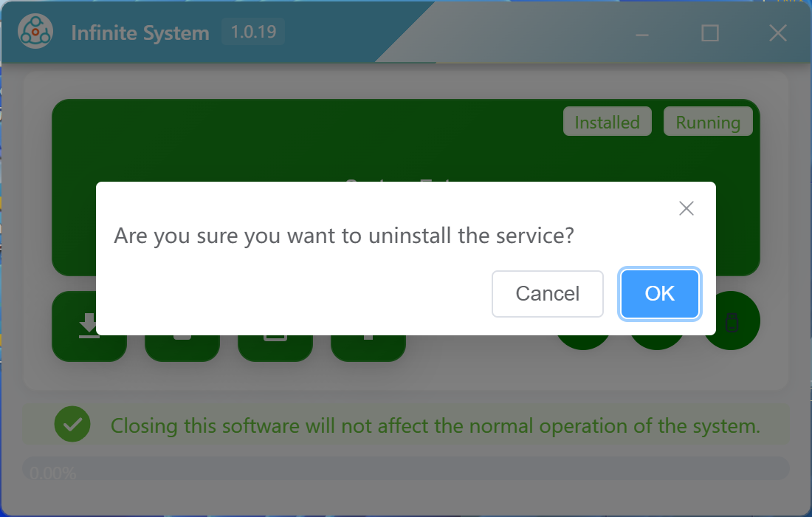Click the USB drive round icon button
This screenshot has width=812, height=517.
click(732, 321)
